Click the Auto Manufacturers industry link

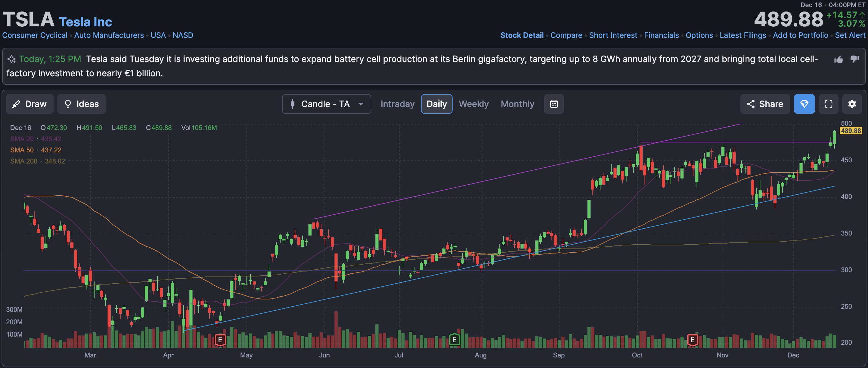109,35
